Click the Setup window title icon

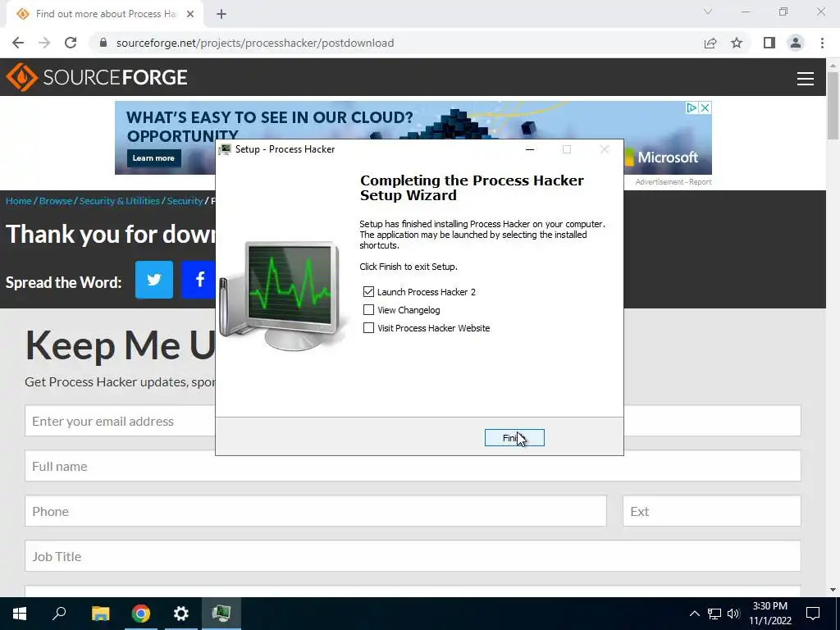tap(225, 149)
